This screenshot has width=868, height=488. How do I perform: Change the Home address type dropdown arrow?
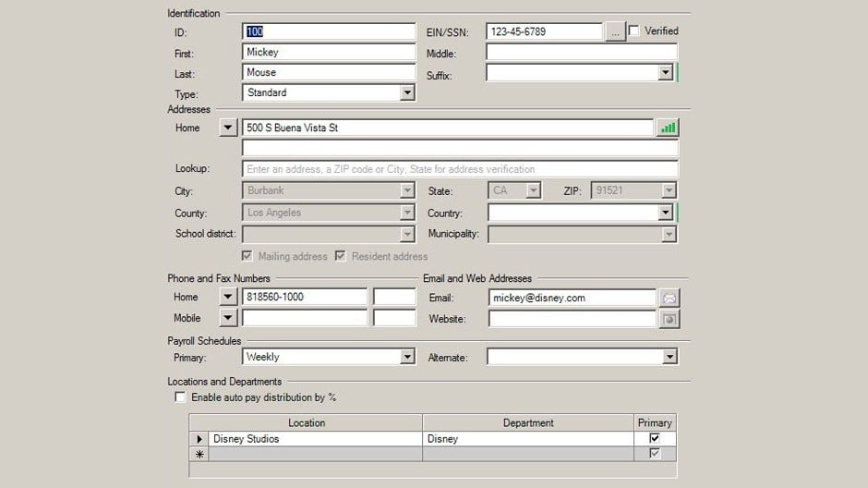228,128
